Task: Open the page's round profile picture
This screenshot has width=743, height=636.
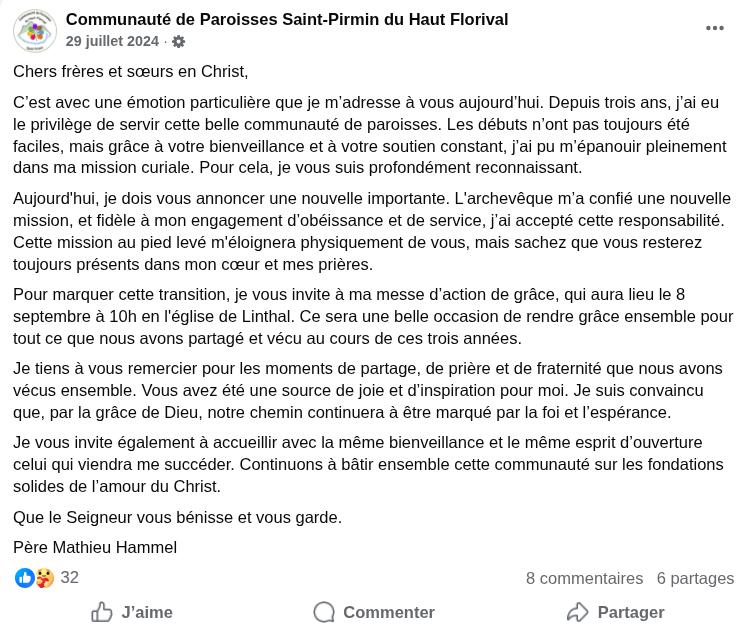Action: tap(35, 30)
